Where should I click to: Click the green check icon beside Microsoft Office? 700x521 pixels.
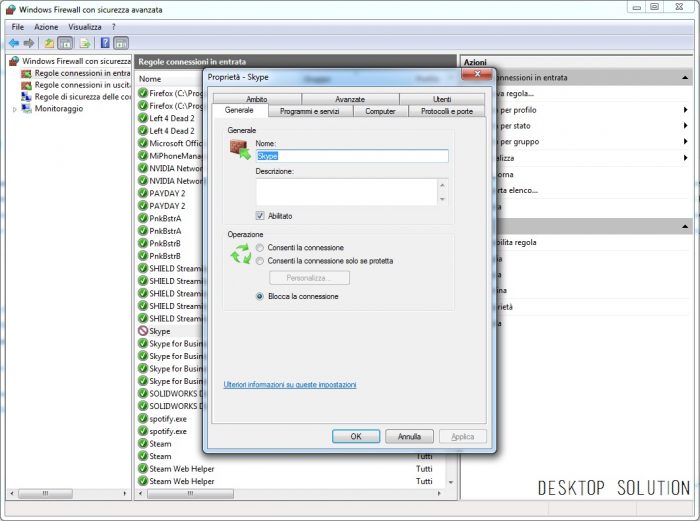143,143
